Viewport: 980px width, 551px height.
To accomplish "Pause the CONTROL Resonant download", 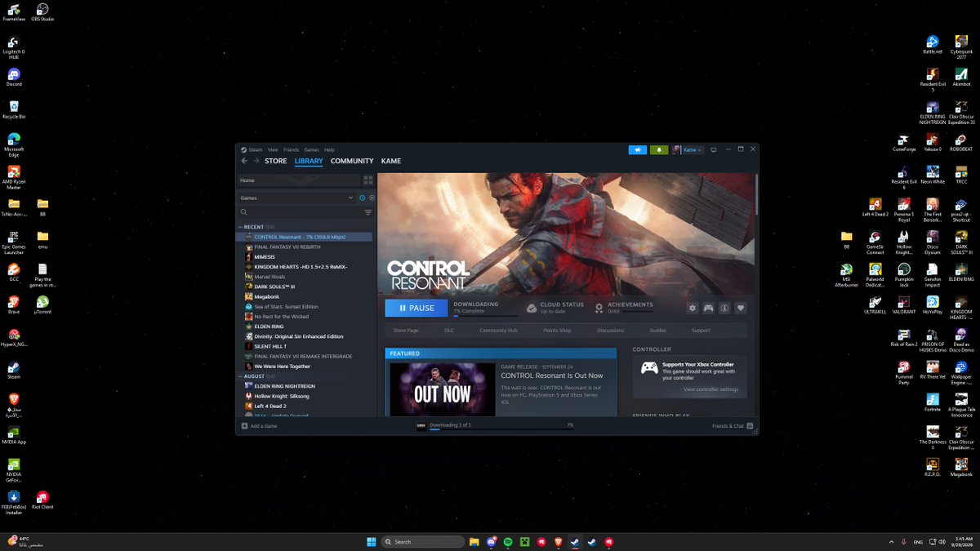I will [416, 308].
